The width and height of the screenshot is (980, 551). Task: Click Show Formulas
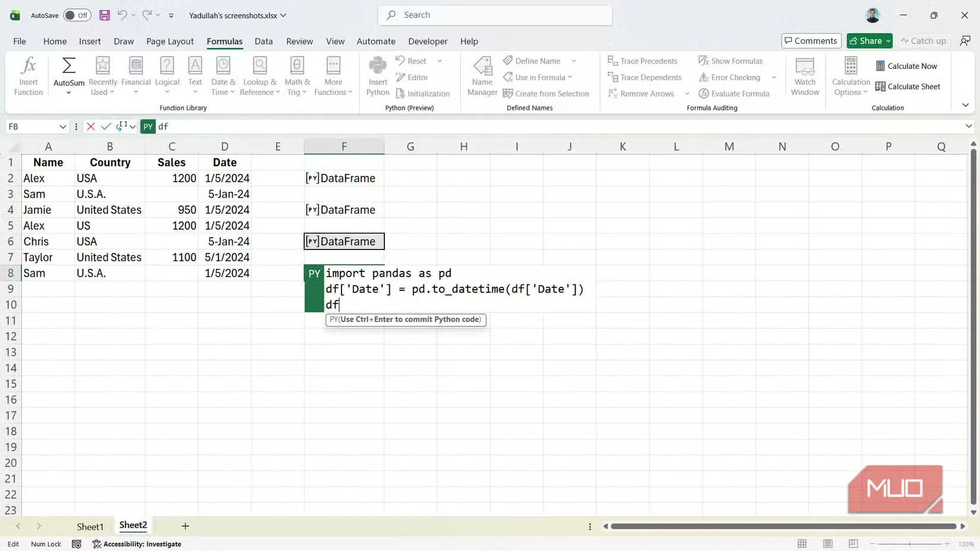pyautogui.click(x=731, y=61)
